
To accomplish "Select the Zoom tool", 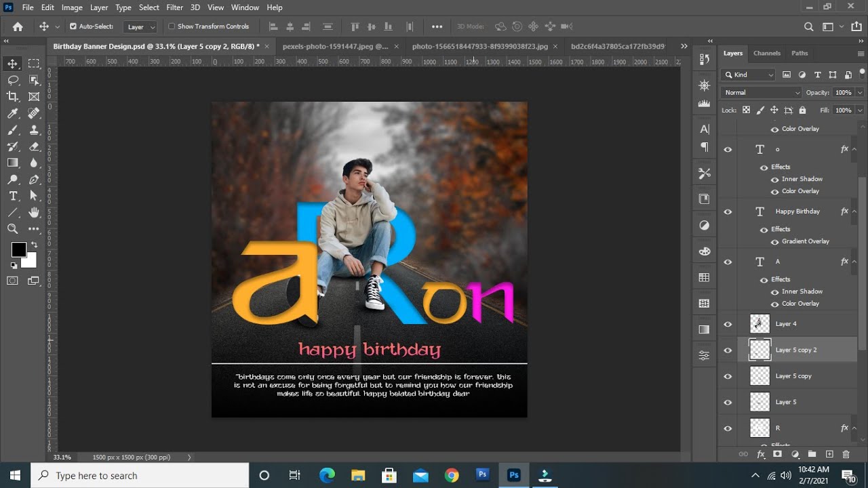I will [13, 229].
